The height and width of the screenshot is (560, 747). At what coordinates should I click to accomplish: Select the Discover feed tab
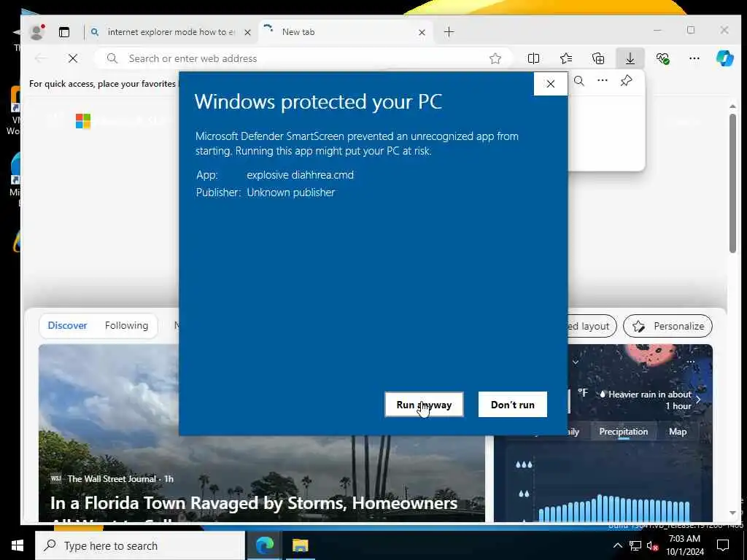[x=67, y=326]
